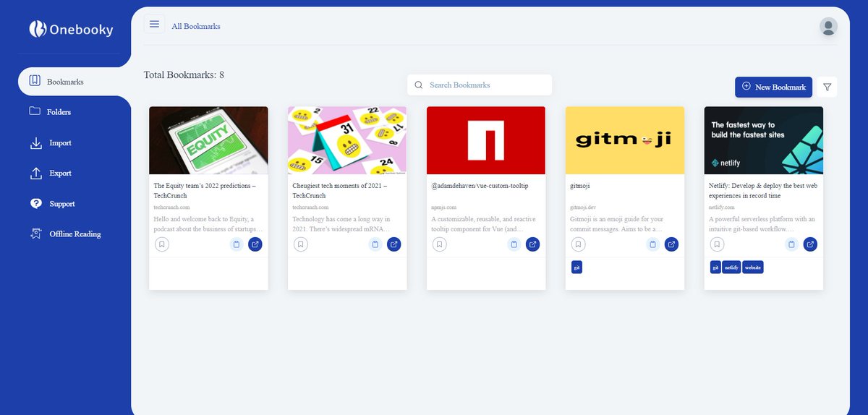The width and height of the screenshot is (868, 415).
Task: Copy link of vue-custom-tooltip card
Action: (514, 244)
